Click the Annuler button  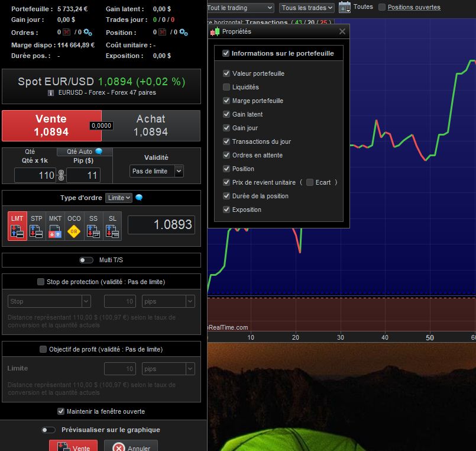131,446
